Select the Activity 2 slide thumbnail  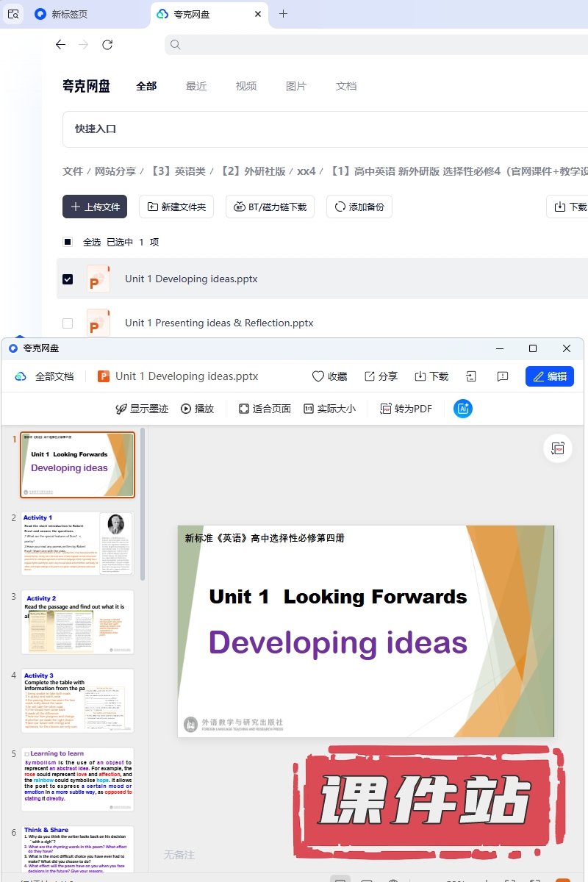point(77,622)
